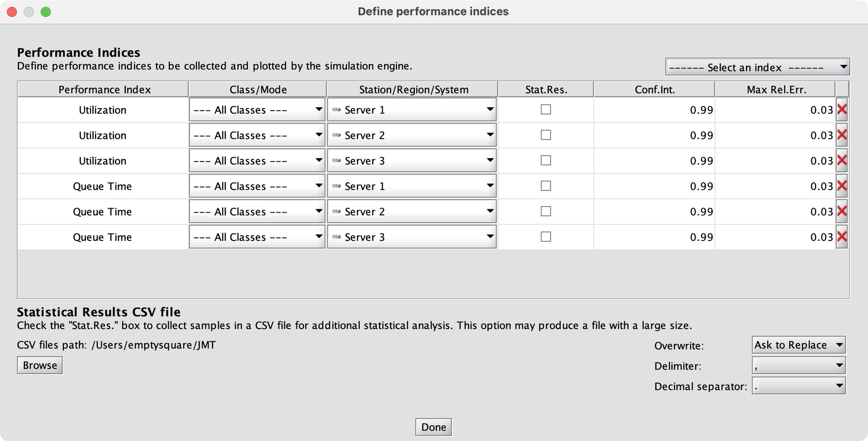Delete the Queue Time Server 2 row

(x=842, y=211)
